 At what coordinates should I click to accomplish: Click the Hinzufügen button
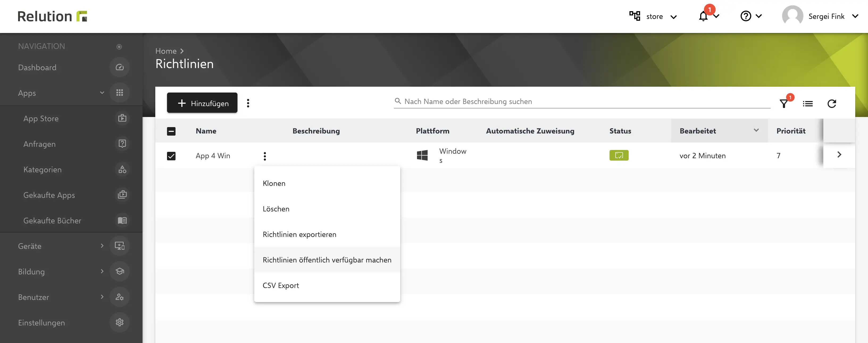[x=202, y=103]
